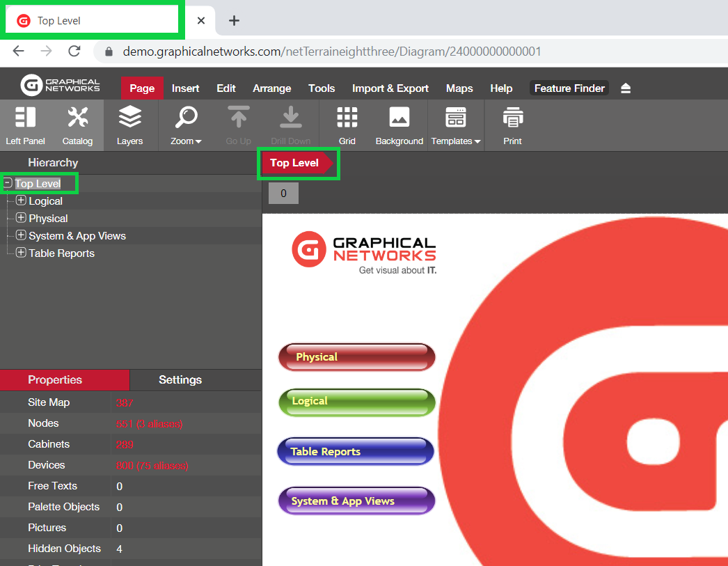Open the Zoom magnifier dropdown
This screenshot has width=728, height=566.
(x=186, y=118)
